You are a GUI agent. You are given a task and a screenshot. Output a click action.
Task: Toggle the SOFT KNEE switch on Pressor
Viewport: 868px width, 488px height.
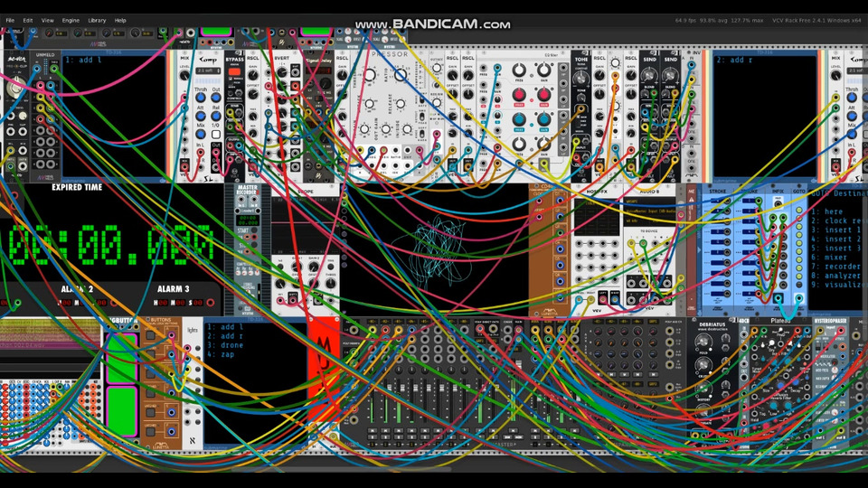coord(422,136)
